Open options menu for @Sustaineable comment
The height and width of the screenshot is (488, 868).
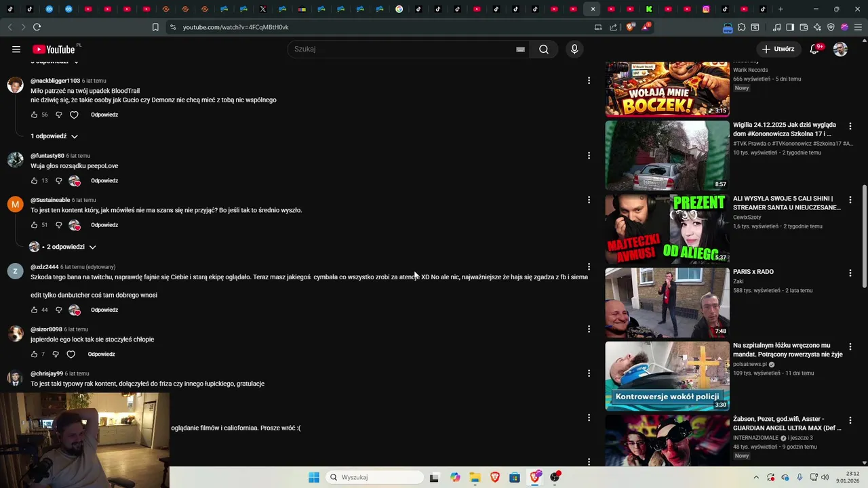coord(589,200)
